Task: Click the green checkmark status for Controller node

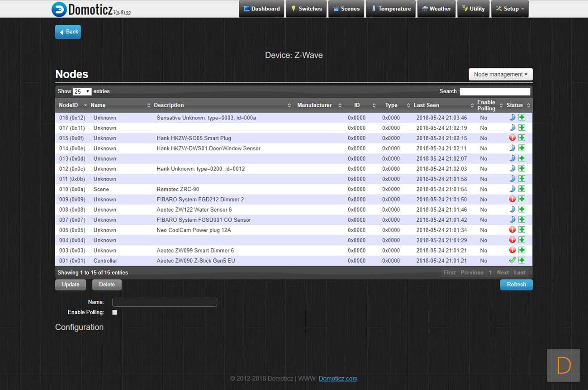Action: [x=512, y=261]
